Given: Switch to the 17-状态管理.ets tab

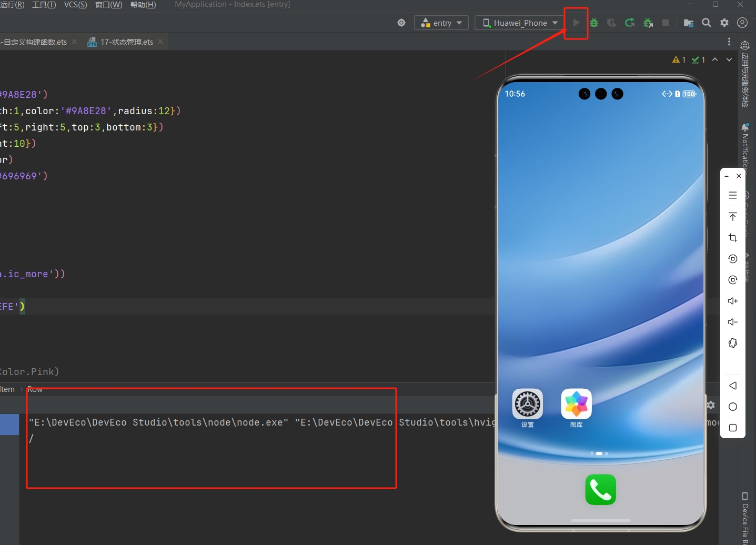Looking at the screenshot, I should point(126,42).
